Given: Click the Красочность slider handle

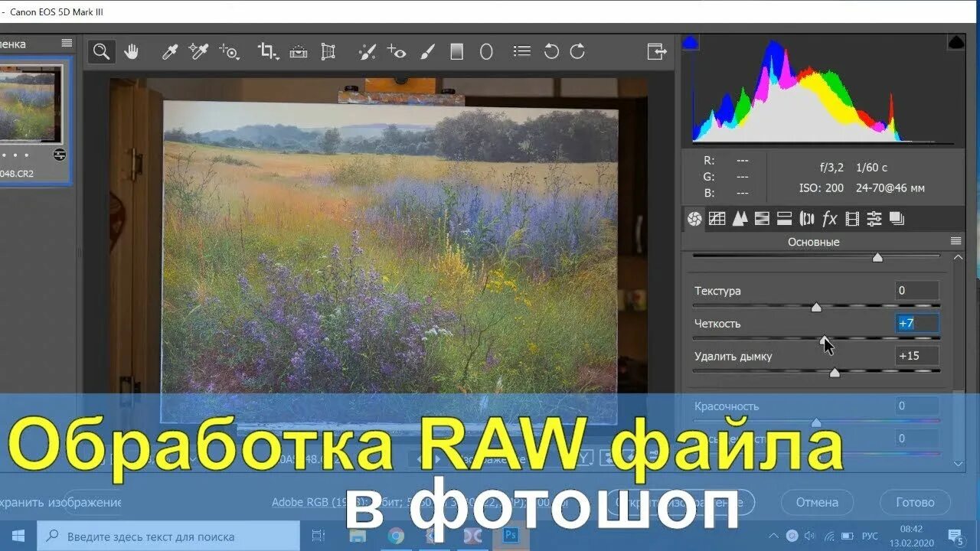Looking at the screenshot, I should (x=816, y=422).
